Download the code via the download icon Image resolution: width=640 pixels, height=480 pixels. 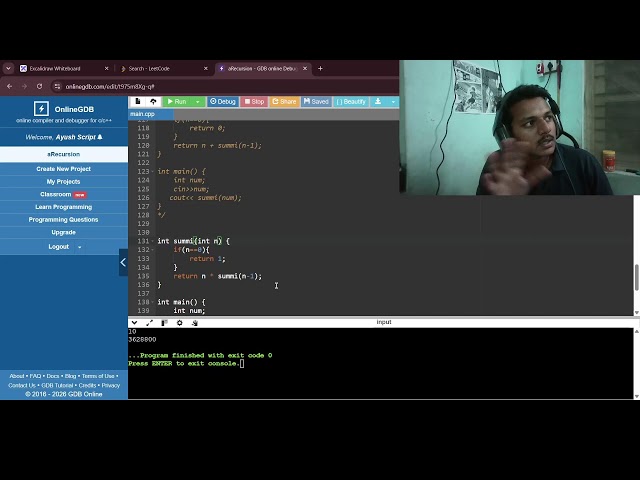(378, 101)
